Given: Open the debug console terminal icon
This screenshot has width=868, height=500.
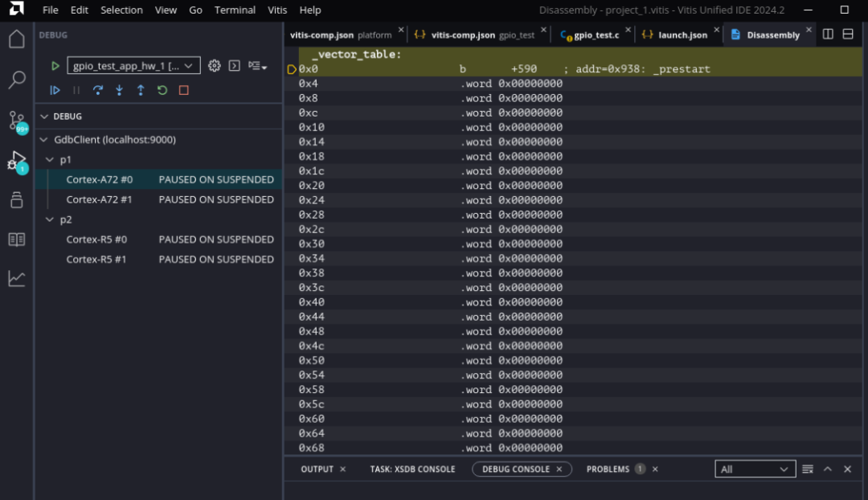Looking at the screenshot, I should point(235,66).
